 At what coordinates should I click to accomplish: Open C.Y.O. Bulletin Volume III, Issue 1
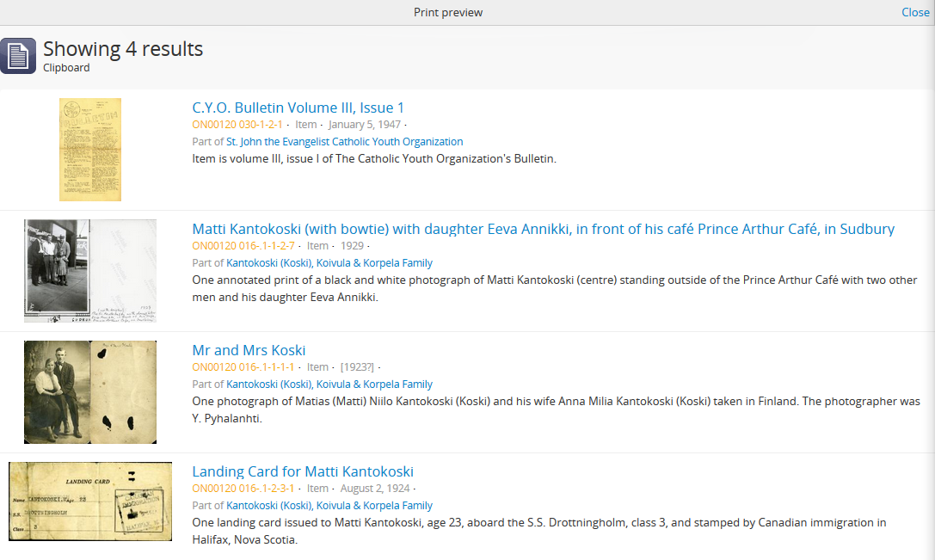(298, 108)
